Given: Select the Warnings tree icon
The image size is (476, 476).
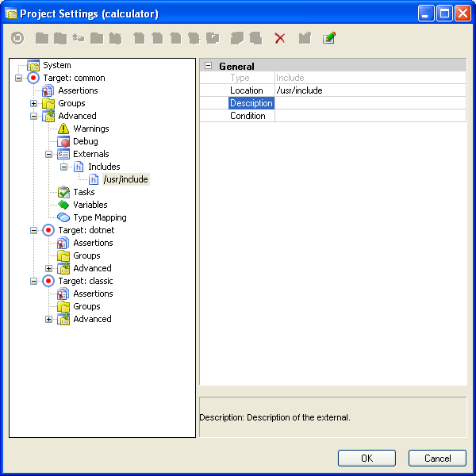Looking at the screenshot, I should pyautogui.click(x=64, y=129).
